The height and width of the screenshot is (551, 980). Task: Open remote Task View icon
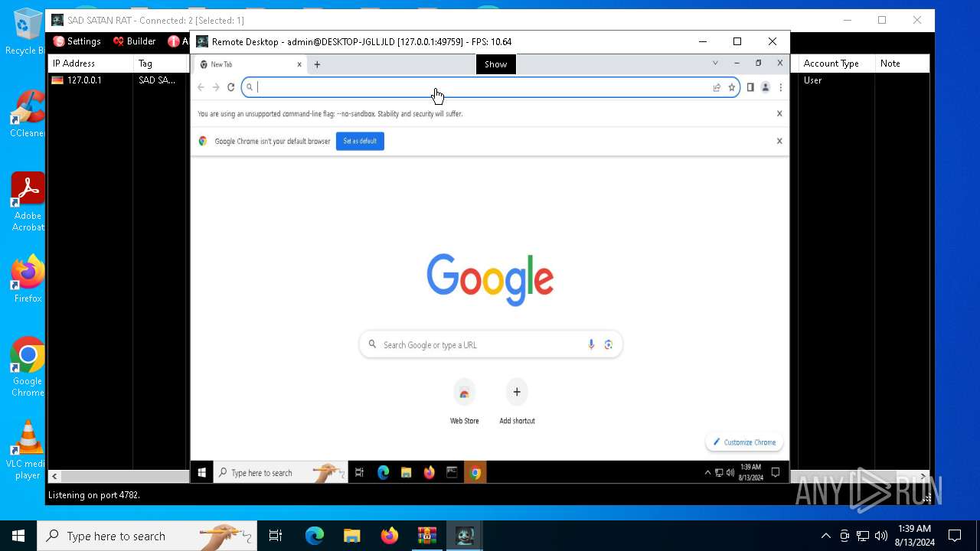[x=359, y=473]
